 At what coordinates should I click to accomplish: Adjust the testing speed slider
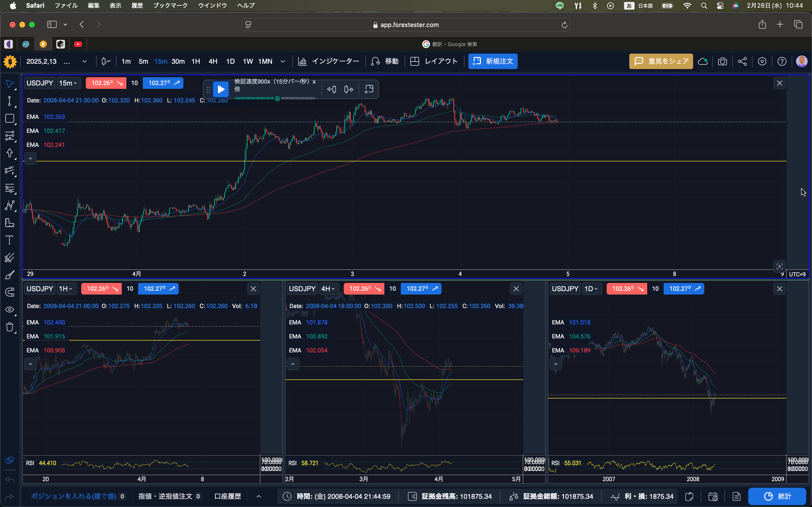coord(277,98)
